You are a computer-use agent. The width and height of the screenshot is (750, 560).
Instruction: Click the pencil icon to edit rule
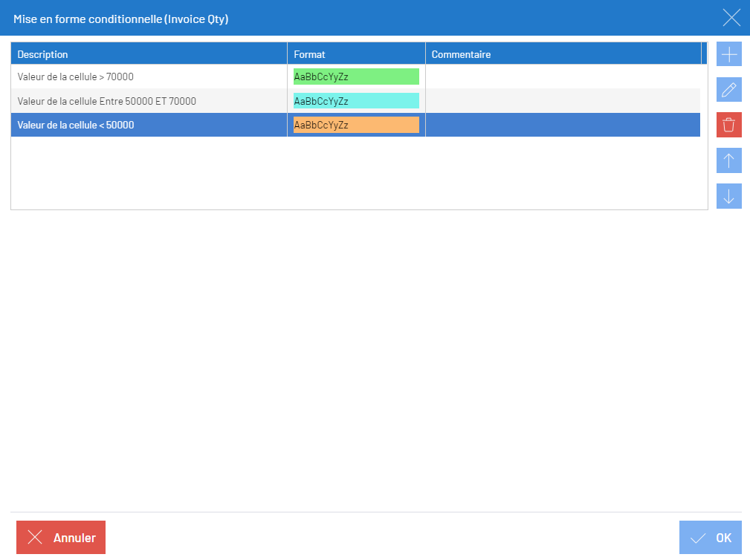[x=728, y=89]
